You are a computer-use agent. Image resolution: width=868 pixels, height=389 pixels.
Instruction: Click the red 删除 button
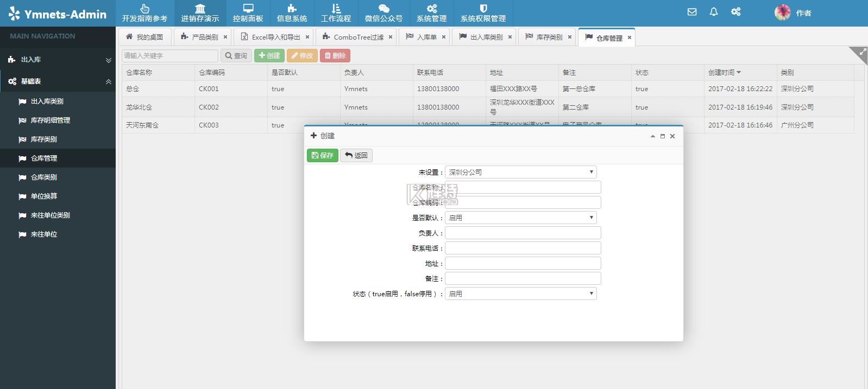335,55
